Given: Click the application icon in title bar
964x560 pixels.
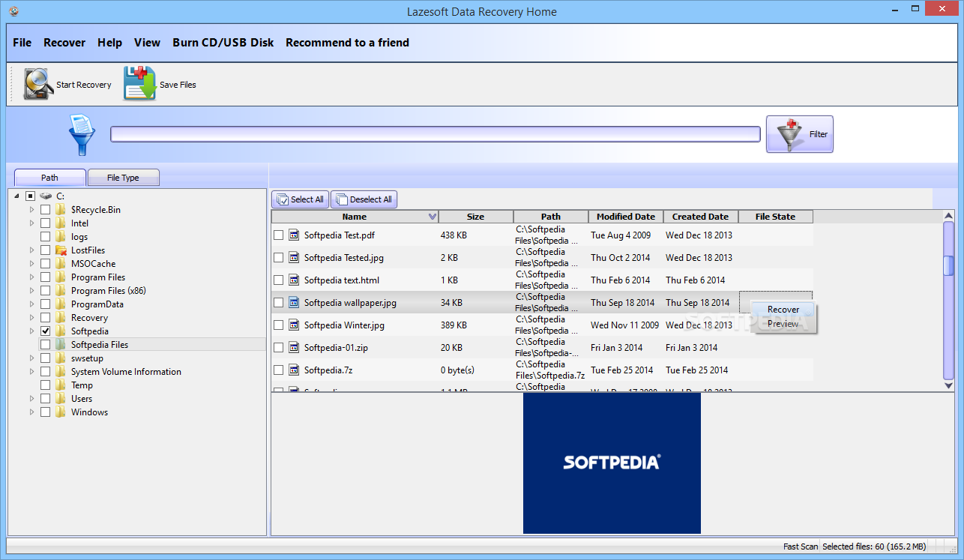Looking at the screenshot, I should [x=15, y=11].
